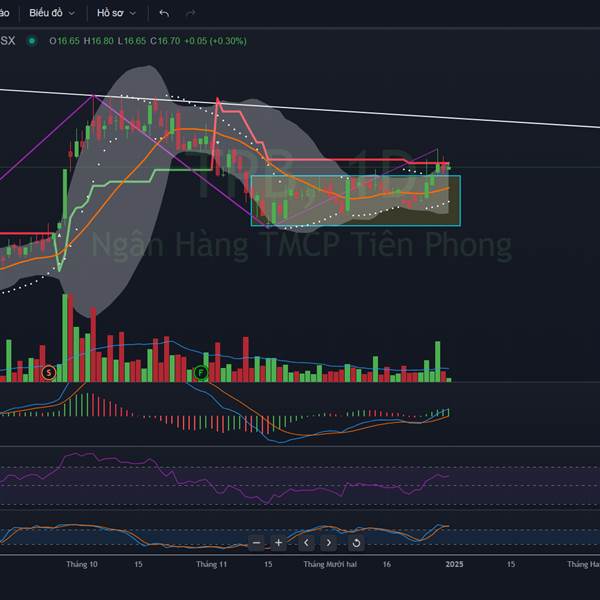Click the orange S split marker
Image resolution: width=600 pixels, height=600 pixels.
point(49,372)
